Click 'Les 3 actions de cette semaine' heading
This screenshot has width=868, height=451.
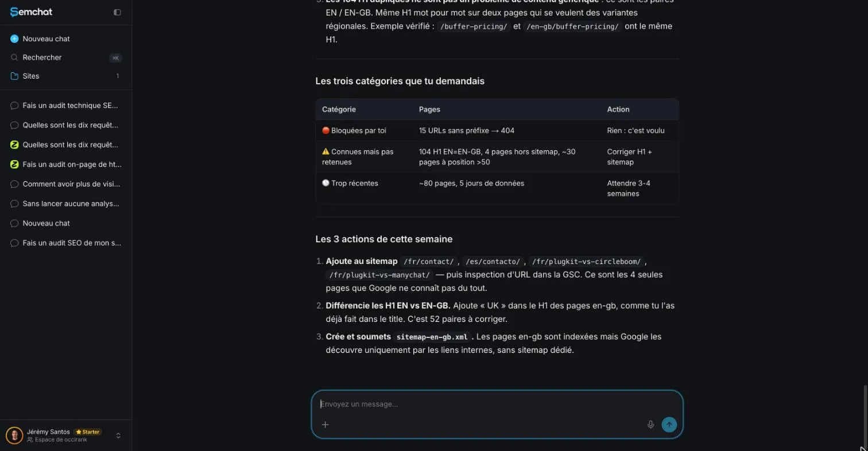pyautogui.click(x=384, y=239)
